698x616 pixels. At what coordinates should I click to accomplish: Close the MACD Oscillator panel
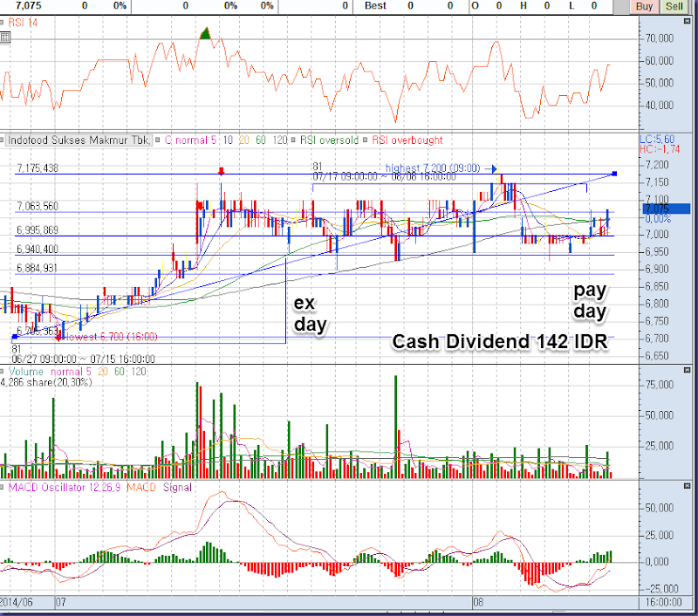pos(687,486)
